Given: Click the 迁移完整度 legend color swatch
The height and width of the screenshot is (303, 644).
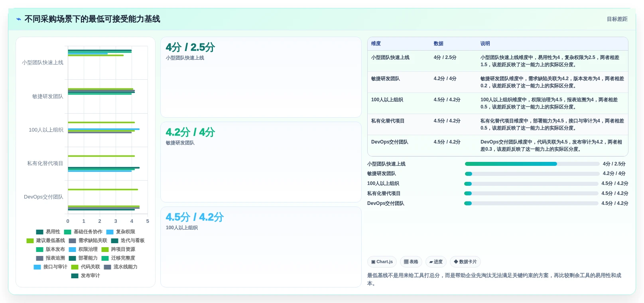Looking at the screenshot, I should pos(105,258).
